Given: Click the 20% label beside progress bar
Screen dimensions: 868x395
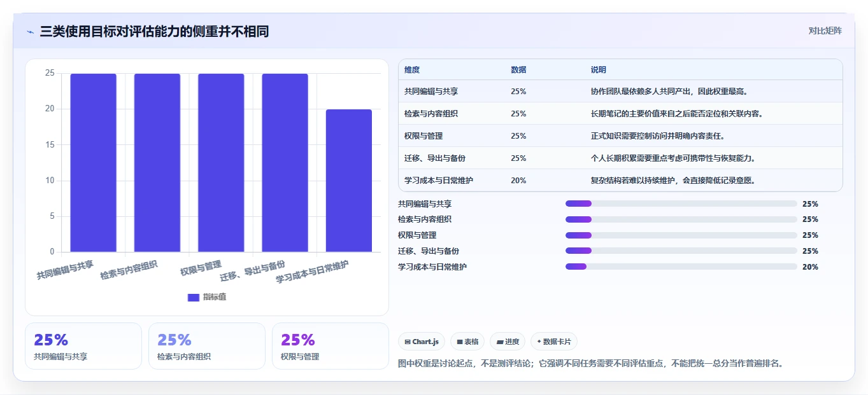Looking at the screenshot, I should [810, 267].
